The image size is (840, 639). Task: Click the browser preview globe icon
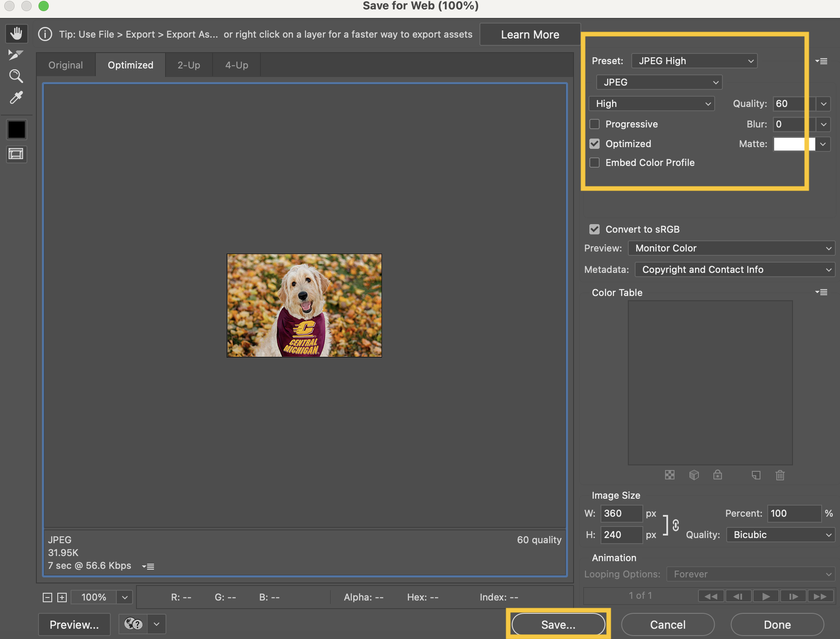pos(133,624)
